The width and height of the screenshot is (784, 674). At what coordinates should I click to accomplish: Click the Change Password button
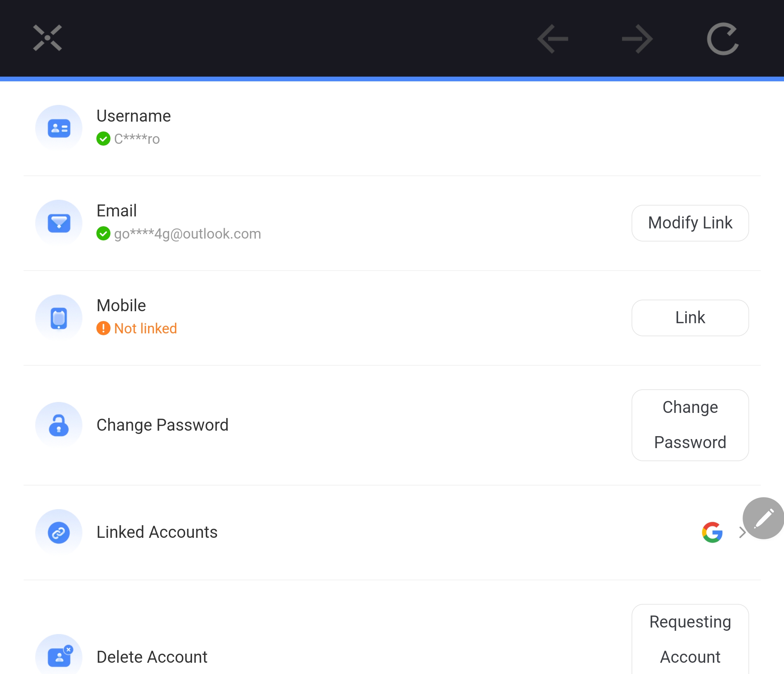click(690, 425)
